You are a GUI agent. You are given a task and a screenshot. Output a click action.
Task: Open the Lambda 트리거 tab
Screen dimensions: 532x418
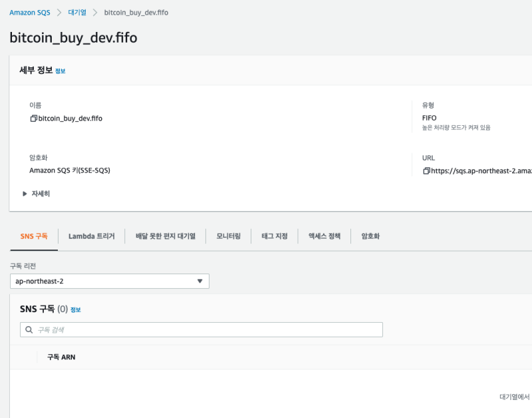[x=91, y=236]
